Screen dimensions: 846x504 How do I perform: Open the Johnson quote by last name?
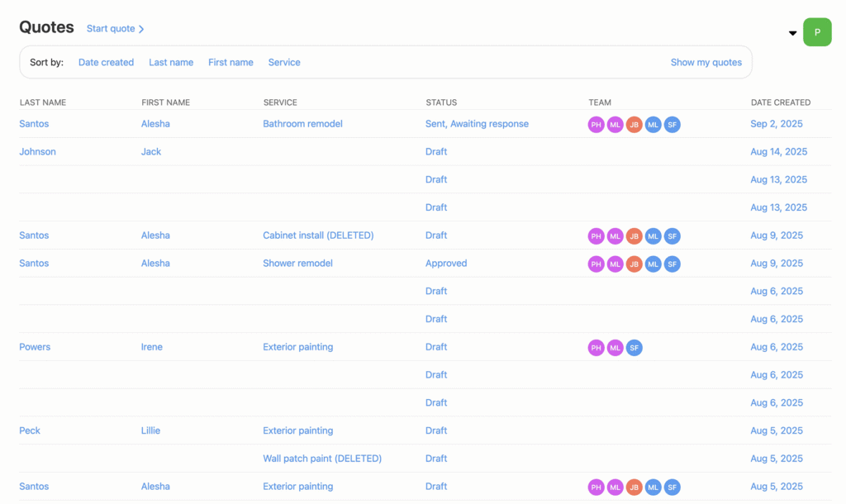(37, 152)
